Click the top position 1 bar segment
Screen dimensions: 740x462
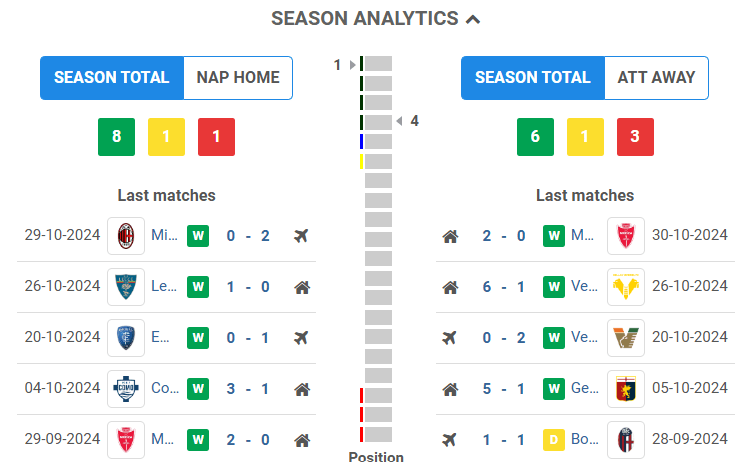[378, 64]
